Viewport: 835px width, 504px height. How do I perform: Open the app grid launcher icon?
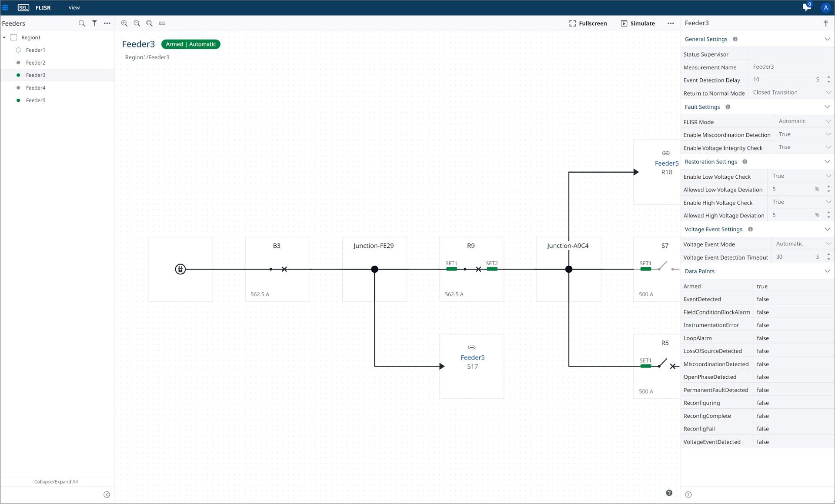(5, 7)
